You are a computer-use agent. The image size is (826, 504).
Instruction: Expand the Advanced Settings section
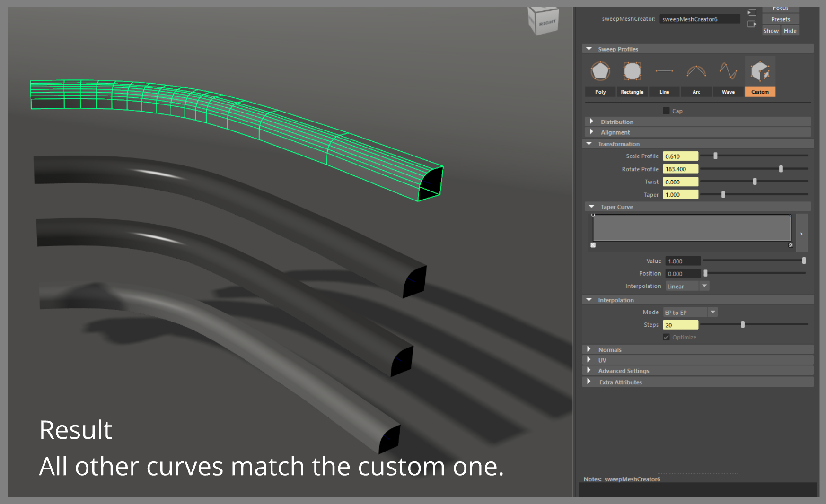coord(589,371)
